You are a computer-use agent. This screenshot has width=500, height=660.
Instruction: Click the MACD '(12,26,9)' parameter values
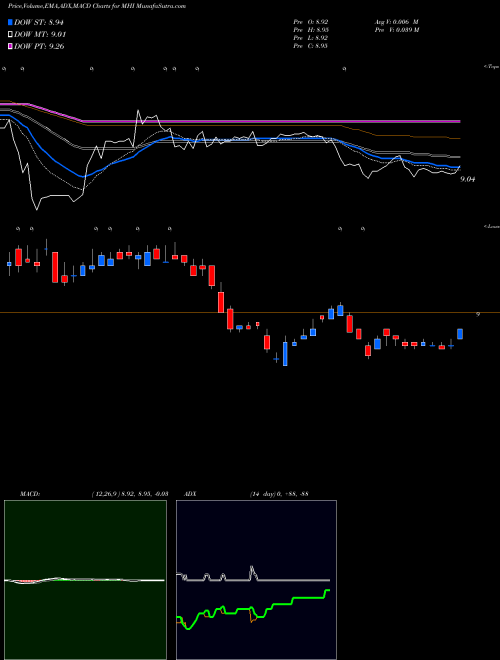pos(130,494)
